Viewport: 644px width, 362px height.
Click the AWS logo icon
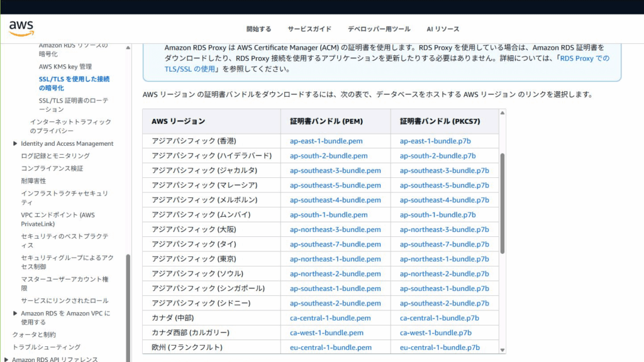(x=21, y=29)
